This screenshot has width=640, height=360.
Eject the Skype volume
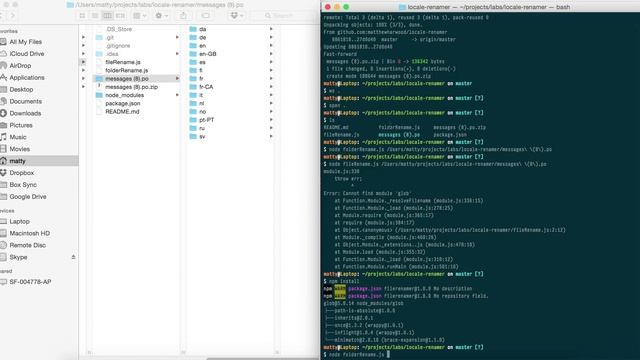click(73, 257)
